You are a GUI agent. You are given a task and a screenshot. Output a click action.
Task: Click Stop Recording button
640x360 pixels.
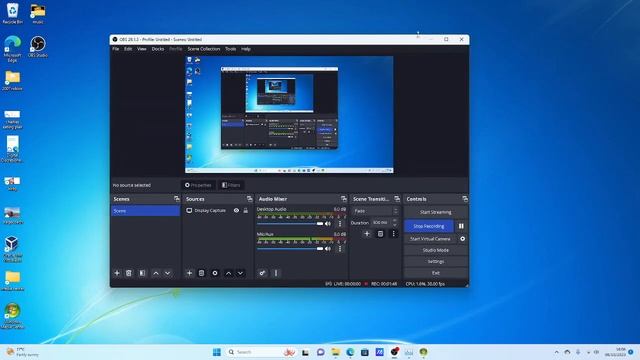point(429,226)
